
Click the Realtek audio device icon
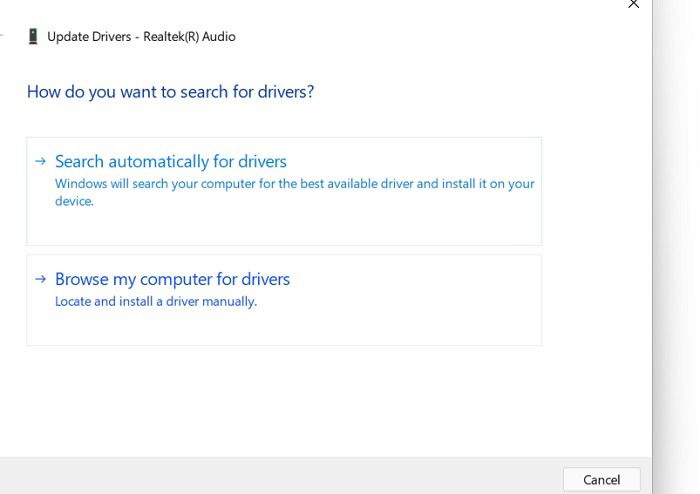pos(33,37)
